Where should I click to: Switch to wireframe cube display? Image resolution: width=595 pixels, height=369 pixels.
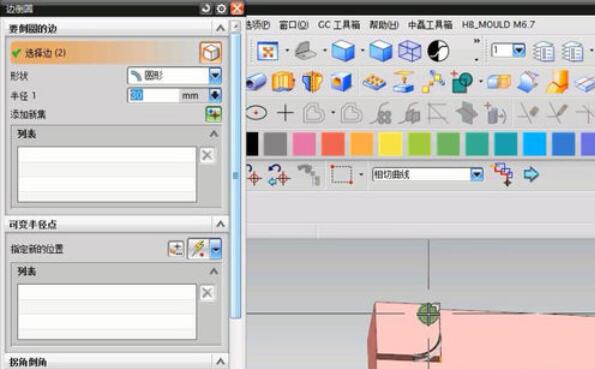pos(409,51)
